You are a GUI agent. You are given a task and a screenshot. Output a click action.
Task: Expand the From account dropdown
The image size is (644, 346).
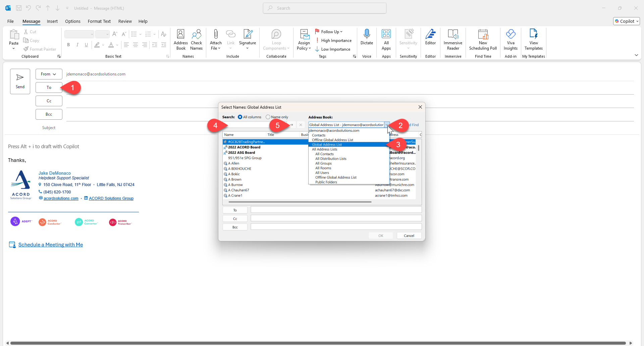coord(49,74)
